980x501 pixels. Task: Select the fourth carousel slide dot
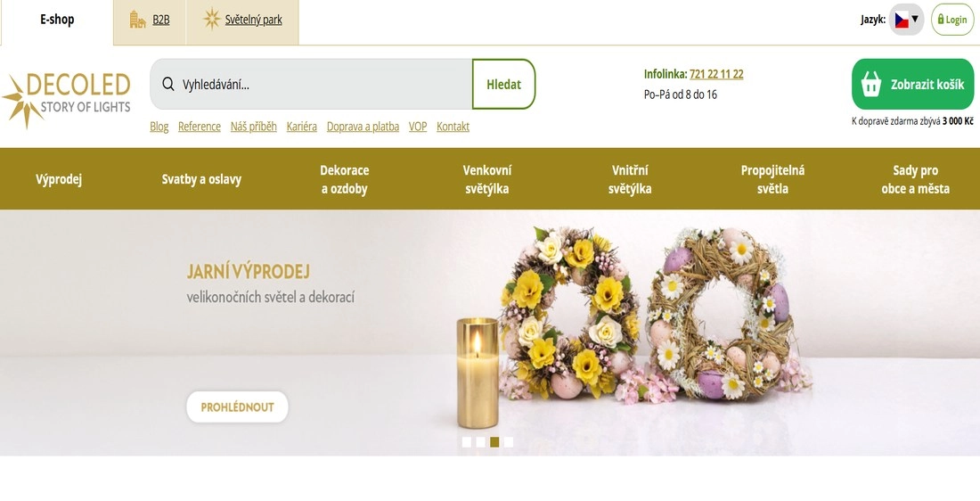point(509,442)
